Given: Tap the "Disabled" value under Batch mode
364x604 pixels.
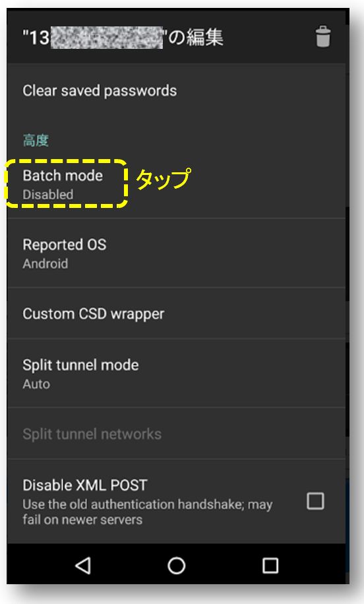Looking at the screenshot, I should 48,194.
